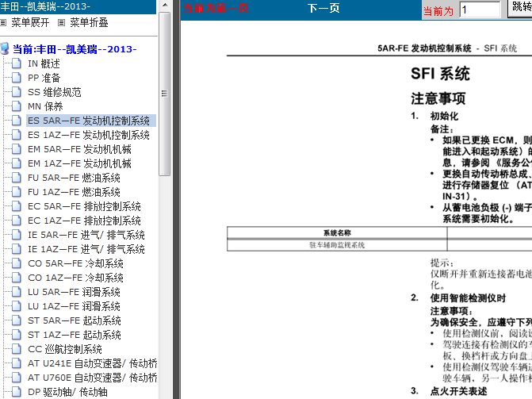Open FU 1AZ—FE 燃油系统 chapter

coord(74,192)
